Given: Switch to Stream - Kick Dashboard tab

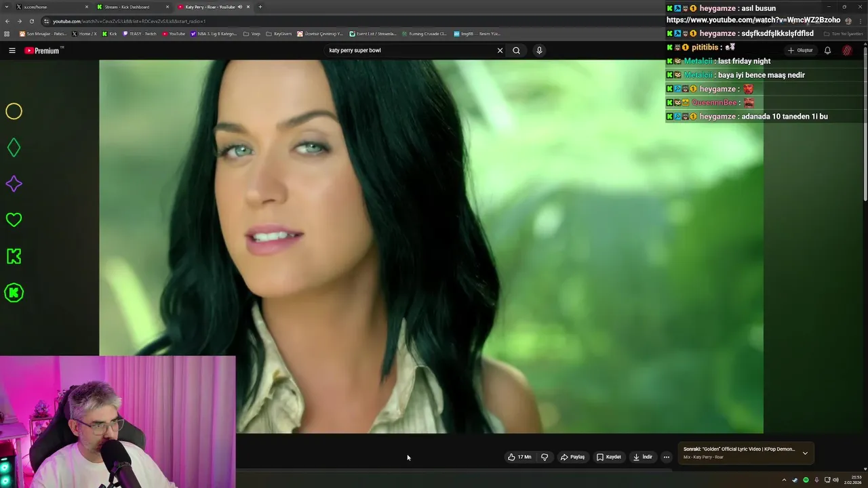Looking at the screenshot, I should 132,7.
